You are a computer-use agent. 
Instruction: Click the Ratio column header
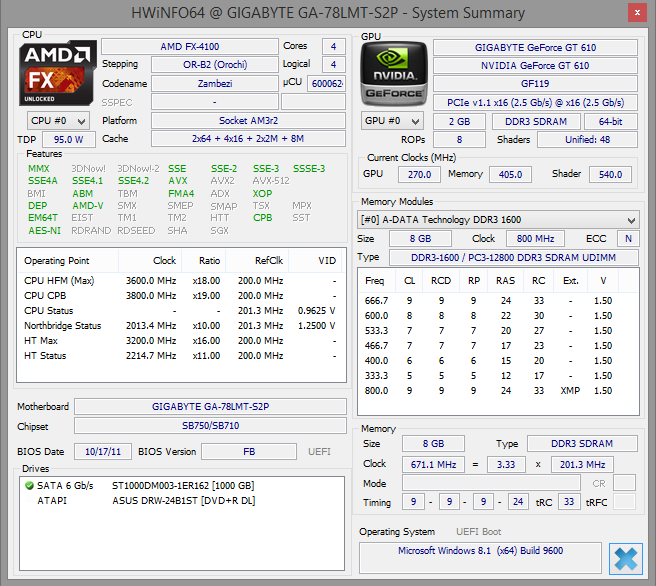(204, 261)
